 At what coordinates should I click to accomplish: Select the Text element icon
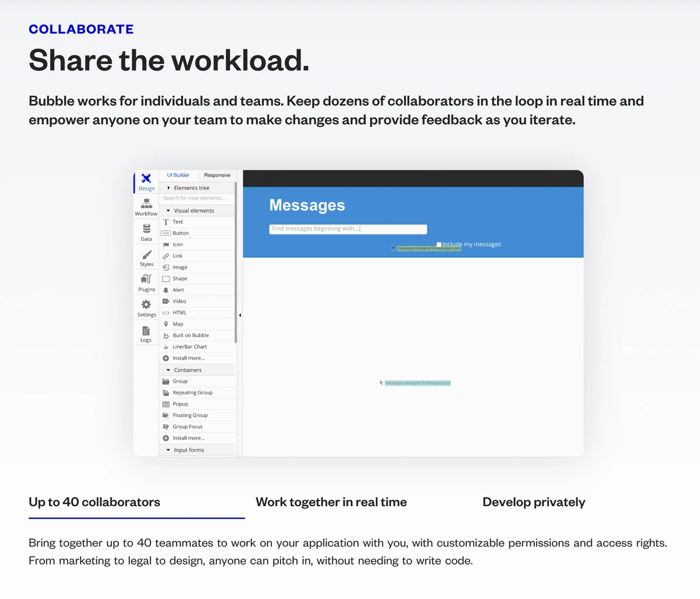pos(166,222)
